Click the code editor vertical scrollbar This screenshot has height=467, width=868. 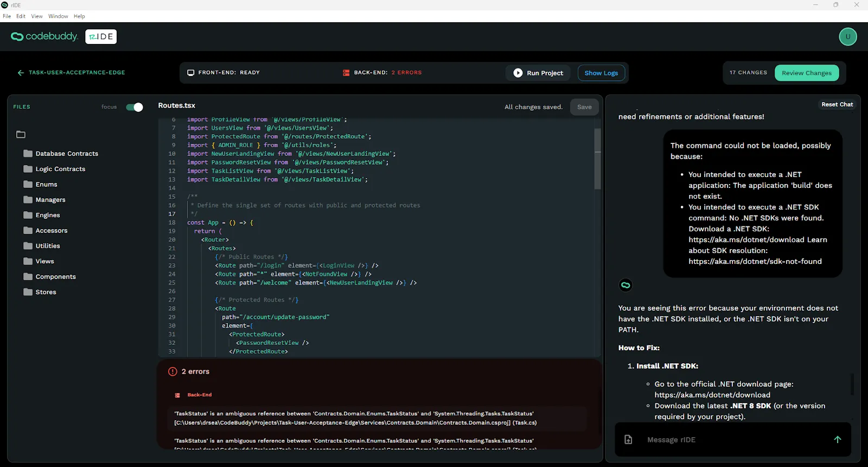[597, 159]
